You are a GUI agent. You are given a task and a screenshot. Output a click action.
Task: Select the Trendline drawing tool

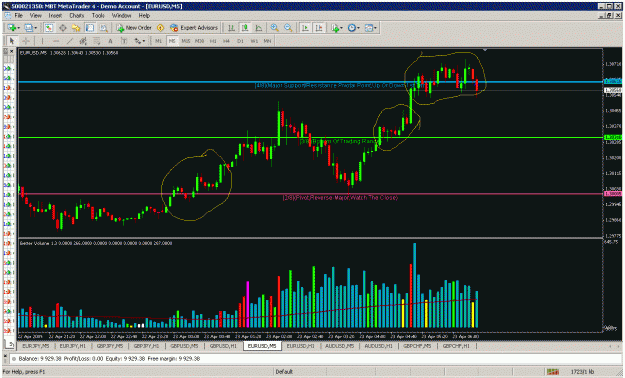coord(69,41)
